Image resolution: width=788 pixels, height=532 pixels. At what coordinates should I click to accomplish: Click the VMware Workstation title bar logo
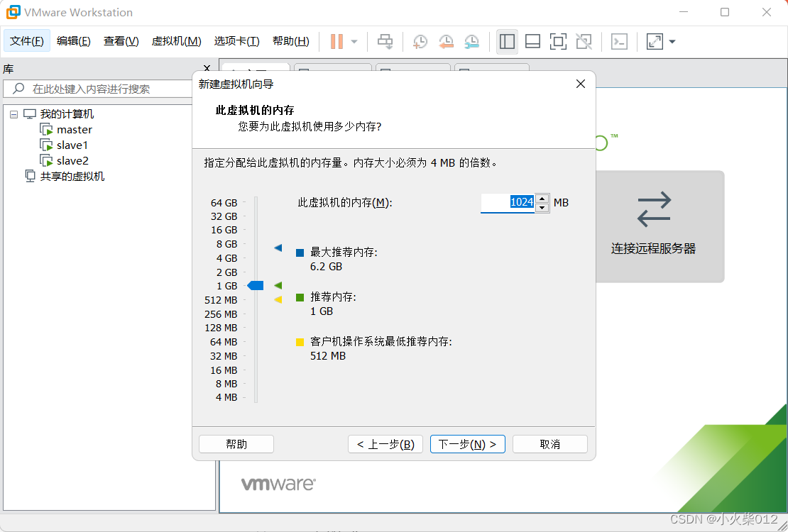tap(13, 12)
